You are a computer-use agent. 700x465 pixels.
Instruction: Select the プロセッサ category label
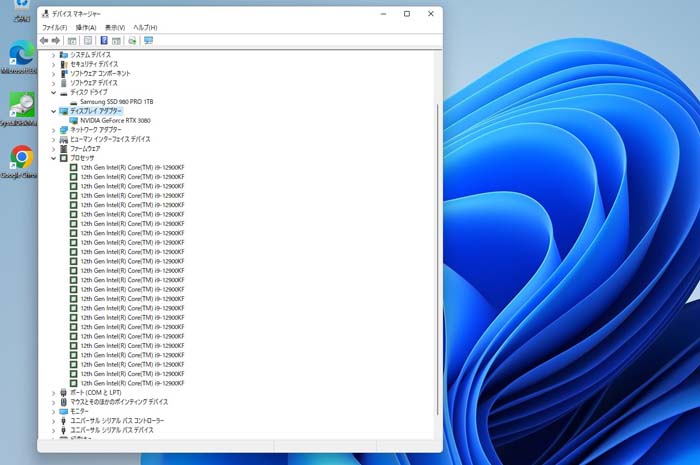point(82,158)
